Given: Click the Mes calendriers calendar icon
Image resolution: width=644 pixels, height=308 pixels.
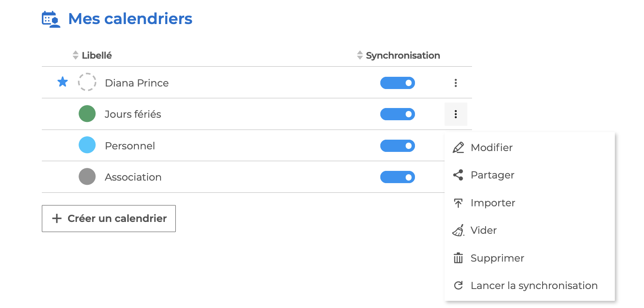Looking at the screenshot, I should [51, 19].
